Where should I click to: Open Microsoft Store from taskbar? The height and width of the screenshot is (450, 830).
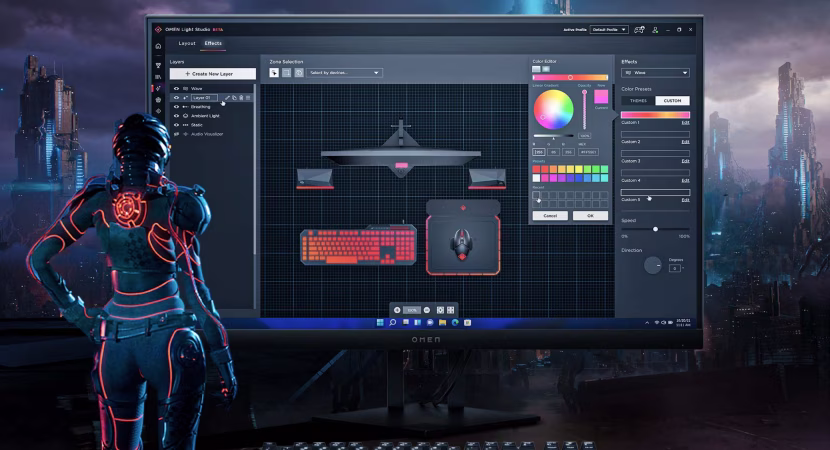(x=467, y=322)
